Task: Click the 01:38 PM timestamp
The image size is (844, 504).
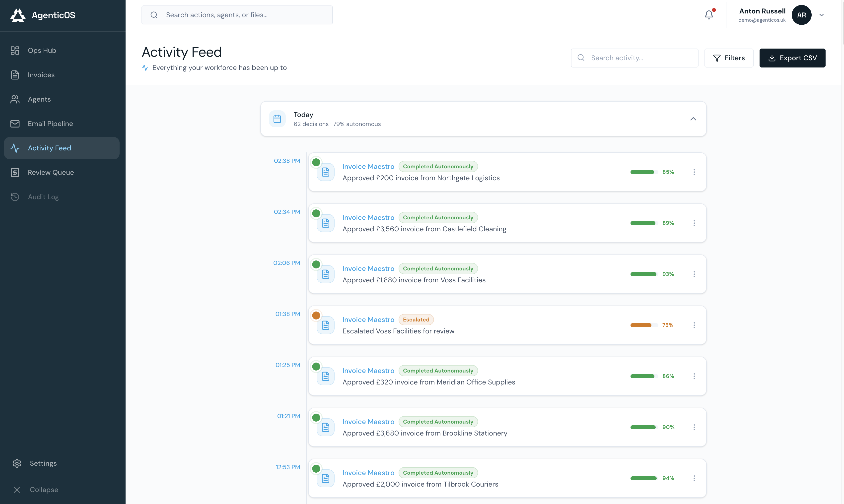Action: 288,314
